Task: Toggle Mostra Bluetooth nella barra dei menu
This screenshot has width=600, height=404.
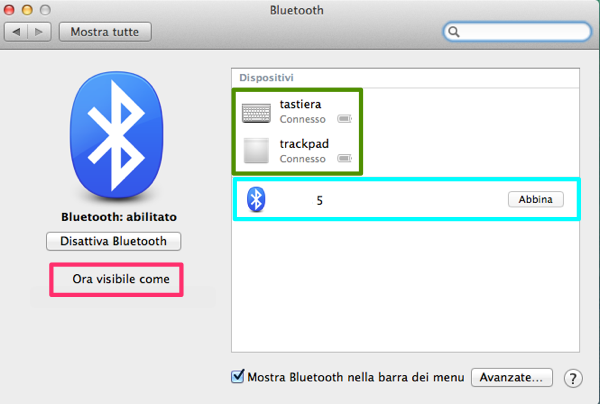Action: 238,376
